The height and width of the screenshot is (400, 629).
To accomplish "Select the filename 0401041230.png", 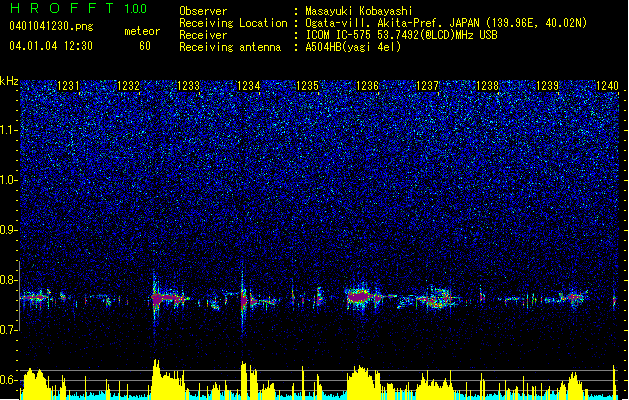I will click(x=51, y=26).
